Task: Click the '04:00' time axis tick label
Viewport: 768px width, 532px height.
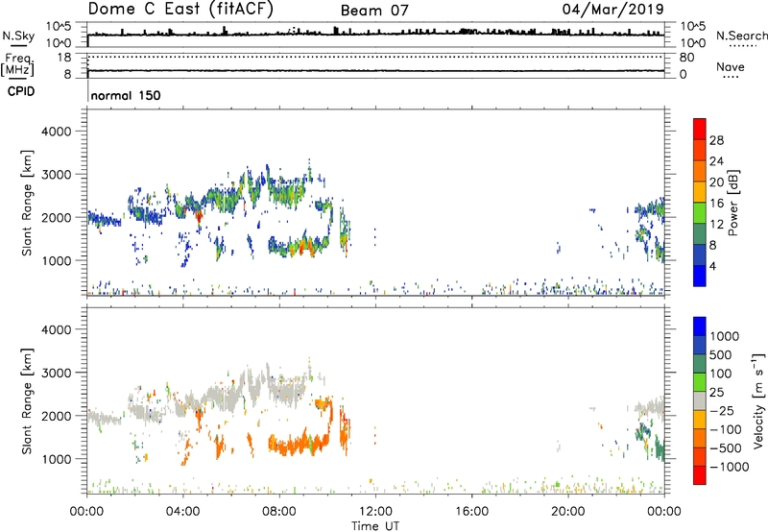Action: 182,512
